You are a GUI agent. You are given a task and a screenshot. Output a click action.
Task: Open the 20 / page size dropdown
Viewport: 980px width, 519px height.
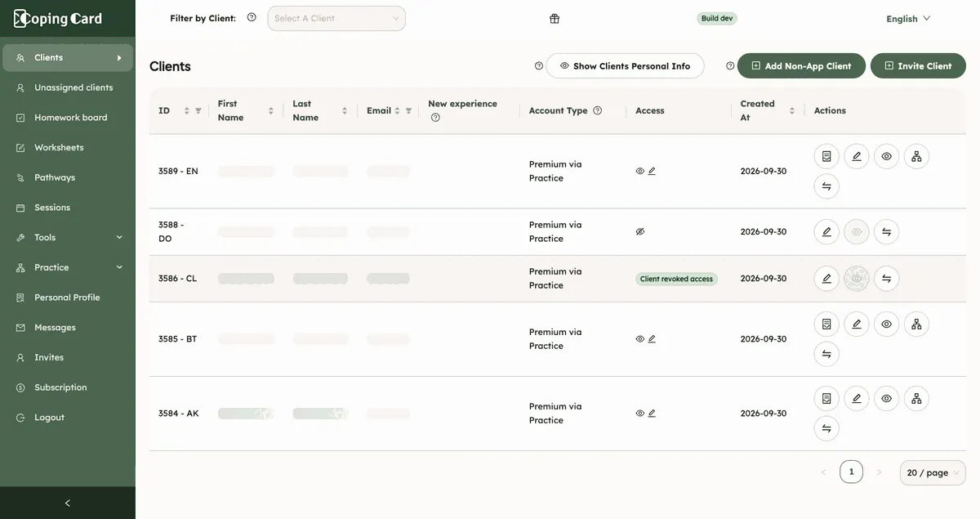(933, 472)
